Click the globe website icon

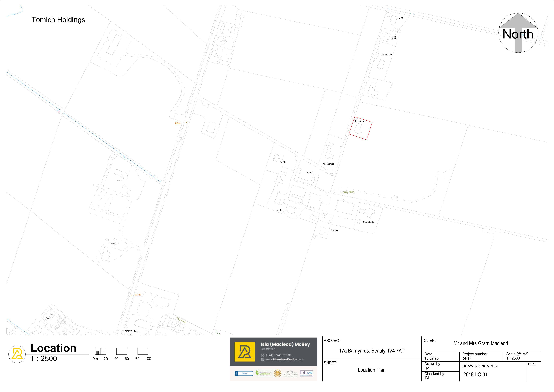262,360
